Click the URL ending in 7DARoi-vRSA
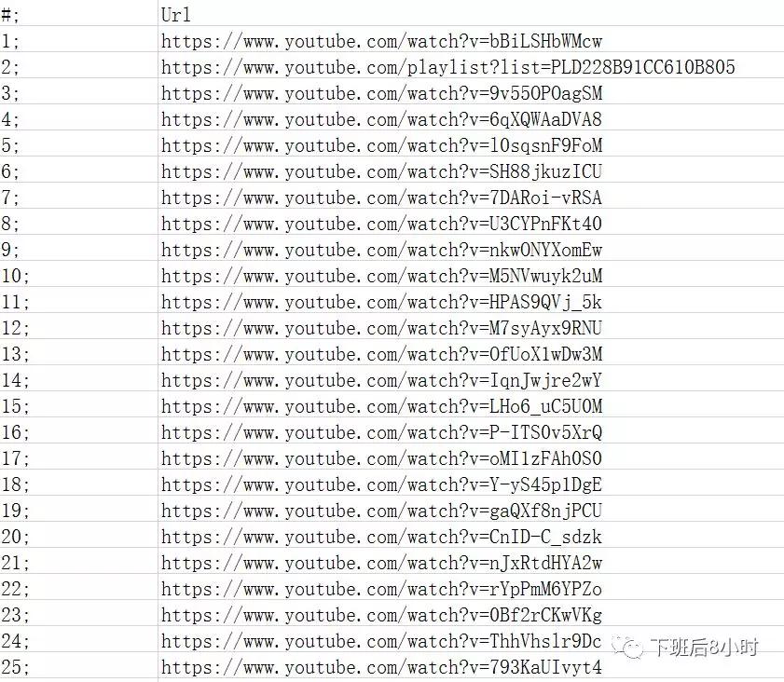784x682 pixels. tap(381, 198)
